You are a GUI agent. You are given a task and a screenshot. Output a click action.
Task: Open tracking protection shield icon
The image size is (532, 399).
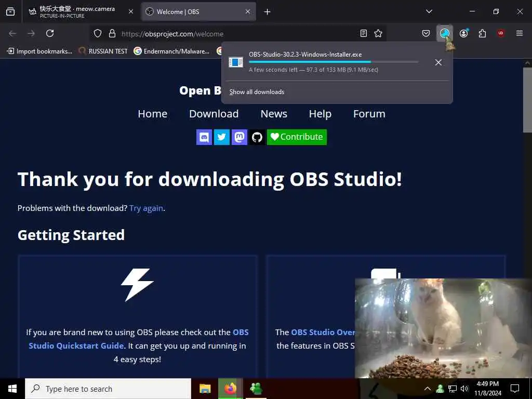[98, 33]
